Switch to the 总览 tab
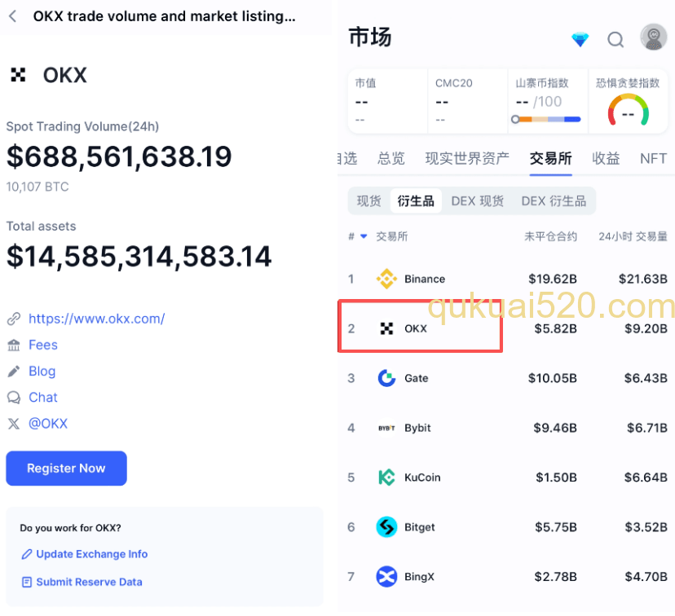675x616 pixels. click(x=390, y=158)
